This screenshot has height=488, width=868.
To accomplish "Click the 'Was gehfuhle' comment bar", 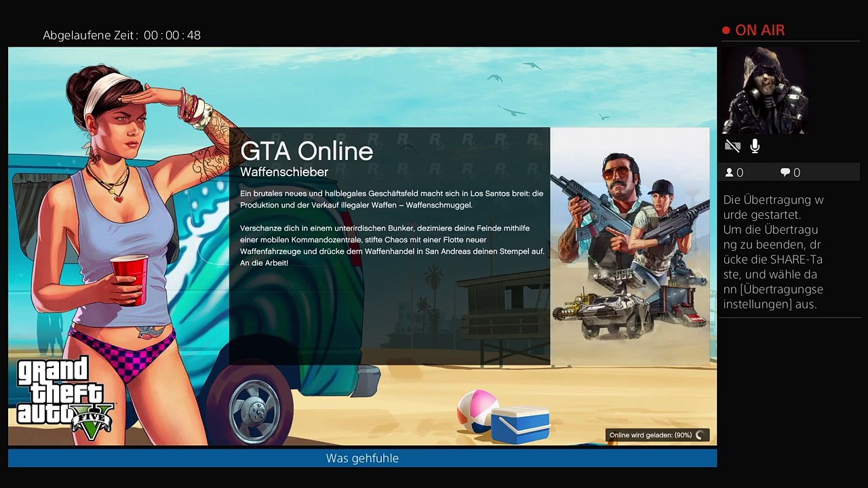I will pyautogui.click(x=362, y=458).
